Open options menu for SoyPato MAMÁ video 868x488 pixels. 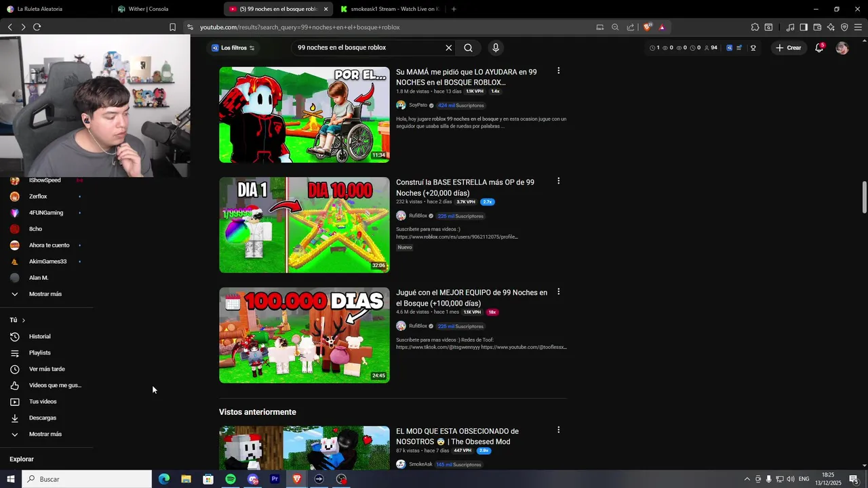tap(558, 70)
